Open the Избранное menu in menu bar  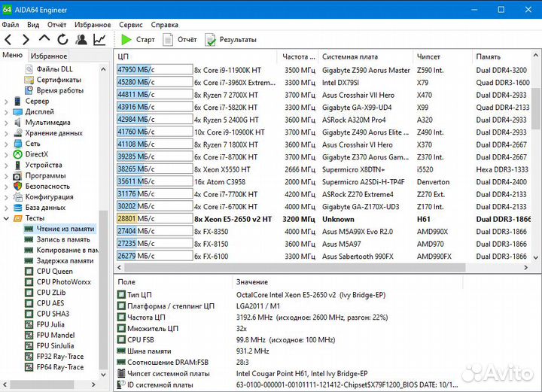tap(93, 25)
